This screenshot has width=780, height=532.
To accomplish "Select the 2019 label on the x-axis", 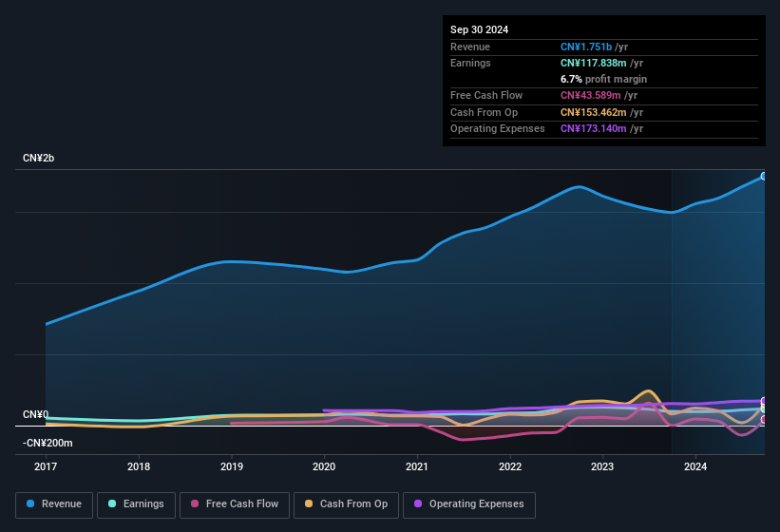I will [231, 466].
